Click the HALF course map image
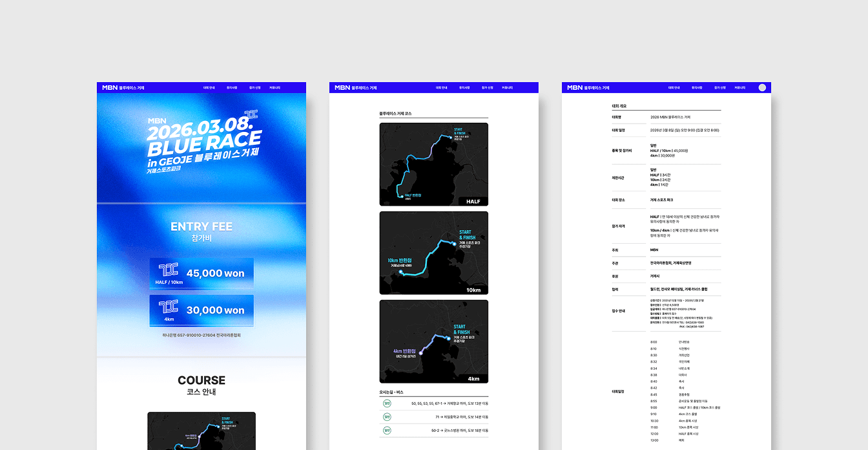Viewport: 868px width, 450px height. [x=434, y=164]
